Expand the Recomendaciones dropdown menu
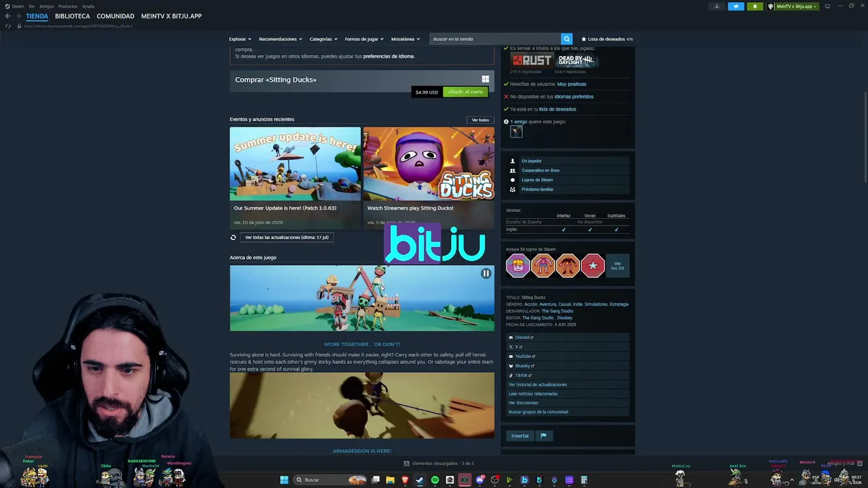Viewport: 868px width, 488px height. (281, 39)
